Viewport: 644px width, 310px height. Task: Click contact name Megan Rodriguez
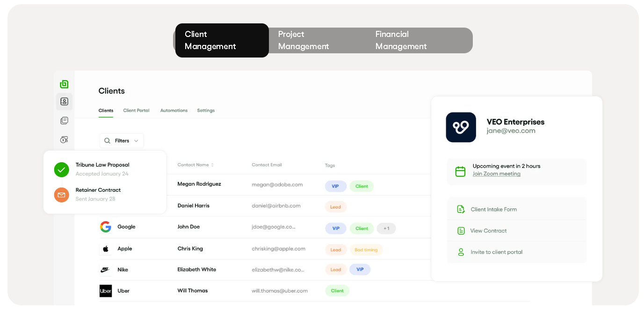[x=199, y=184]
